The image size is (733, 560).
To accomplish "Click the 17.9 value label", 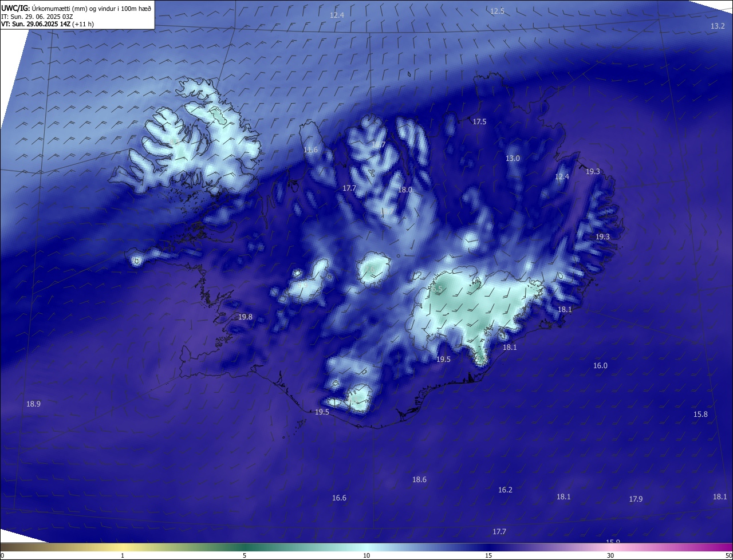I will coord(636,499).
